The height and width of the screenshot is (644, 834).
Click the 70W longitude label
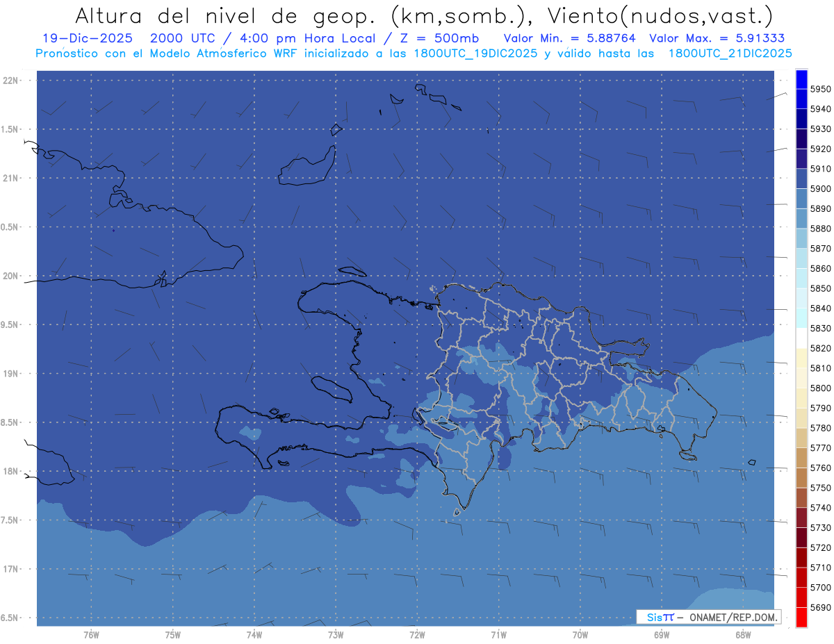tap(580, 635)
